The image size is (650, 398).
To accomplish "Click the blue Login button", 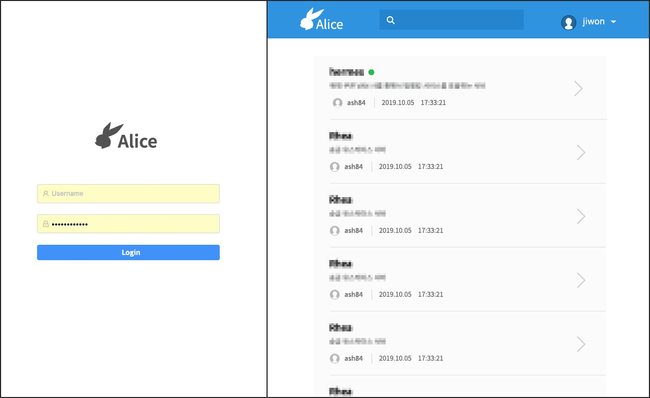I will [x=129, y=252].
